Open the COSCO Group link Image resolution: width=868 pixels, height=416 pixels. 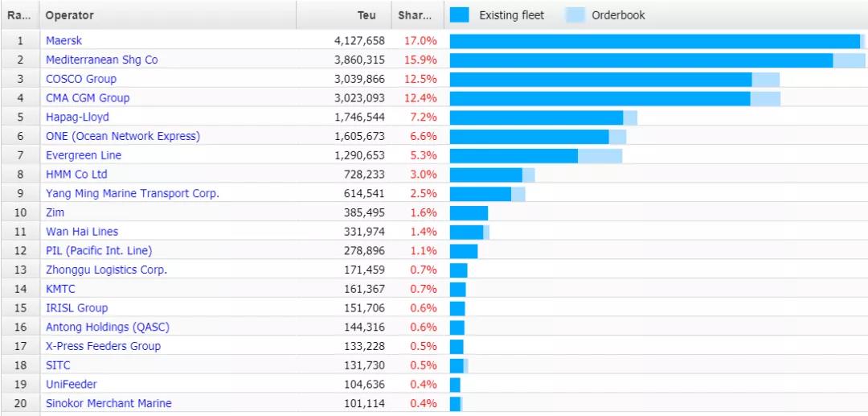pos(81,79)
